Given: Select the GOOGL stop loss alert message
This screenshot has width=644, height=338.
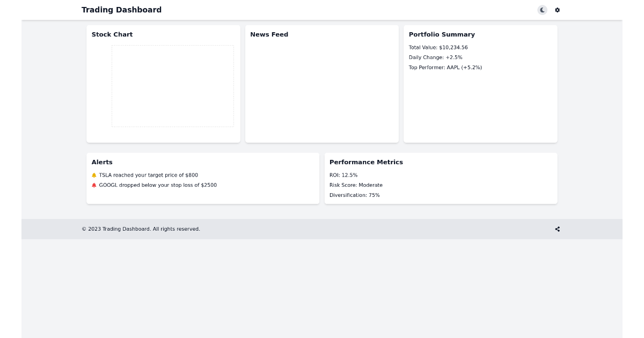Looking at the screenshot, I should pyautogui.click(x=157, y=185).
